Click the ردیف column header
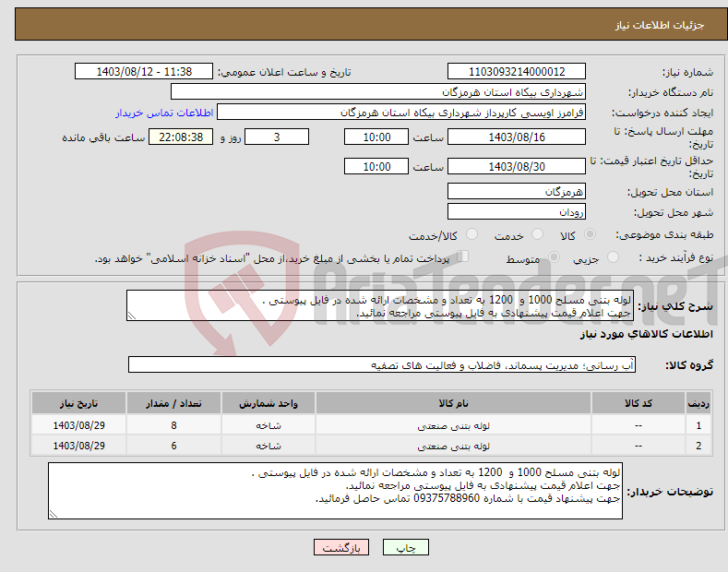The image size is (728, 572). (698, 403)
